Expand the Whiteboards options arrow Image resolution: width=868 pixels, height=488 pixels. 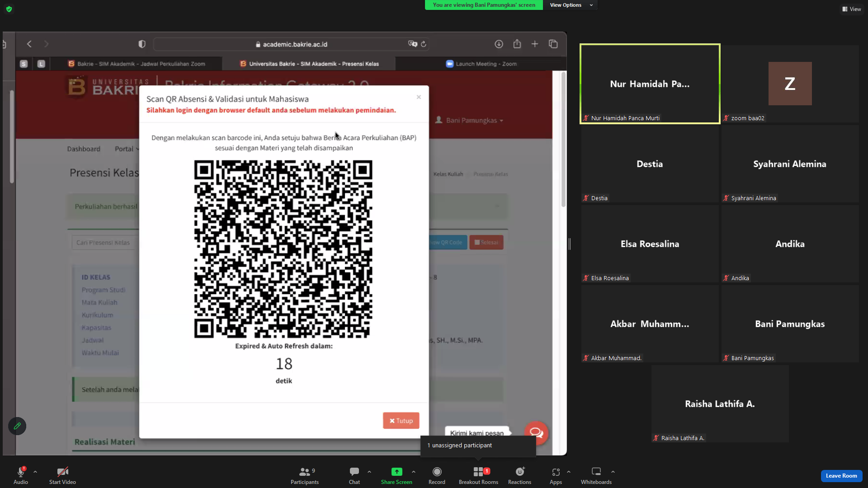[613, 472]
